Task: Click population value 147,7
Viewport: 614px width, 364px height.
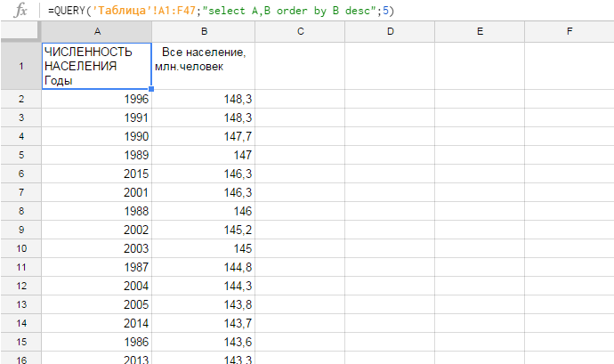Action: 204,136
